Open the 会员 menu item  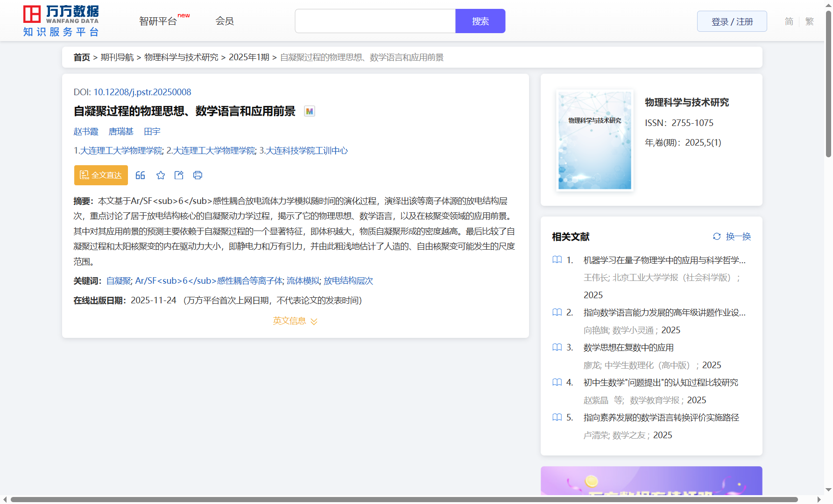tap(225, 21)
